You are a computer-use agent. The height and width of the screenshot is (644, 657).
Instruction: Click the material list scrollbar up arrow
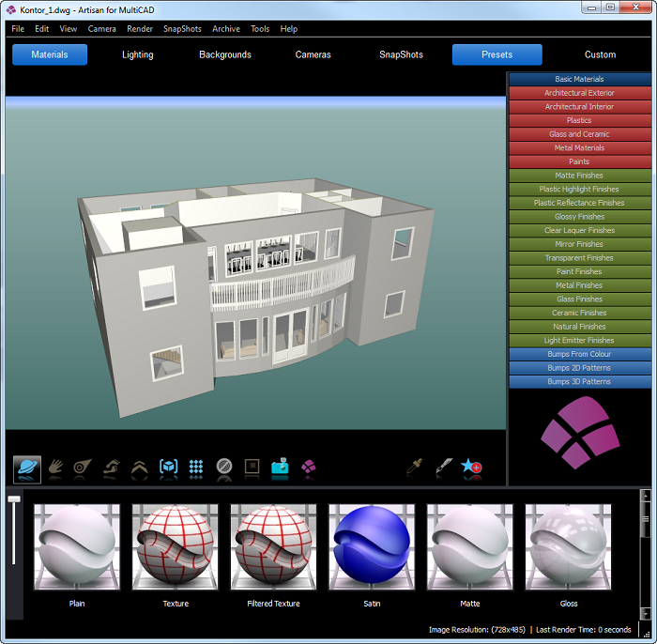coord(646,496)
